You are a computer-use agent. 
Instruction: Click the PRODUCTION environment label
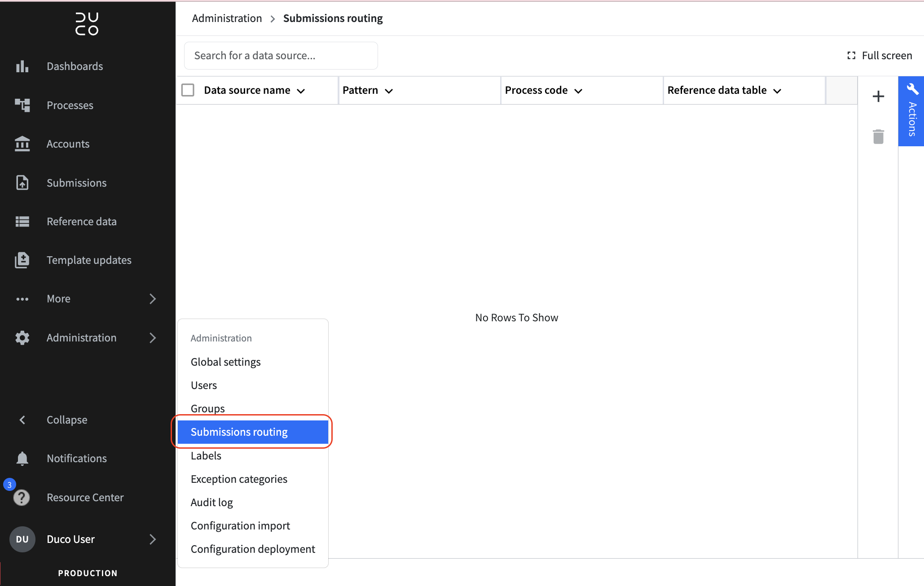point(88,573)
